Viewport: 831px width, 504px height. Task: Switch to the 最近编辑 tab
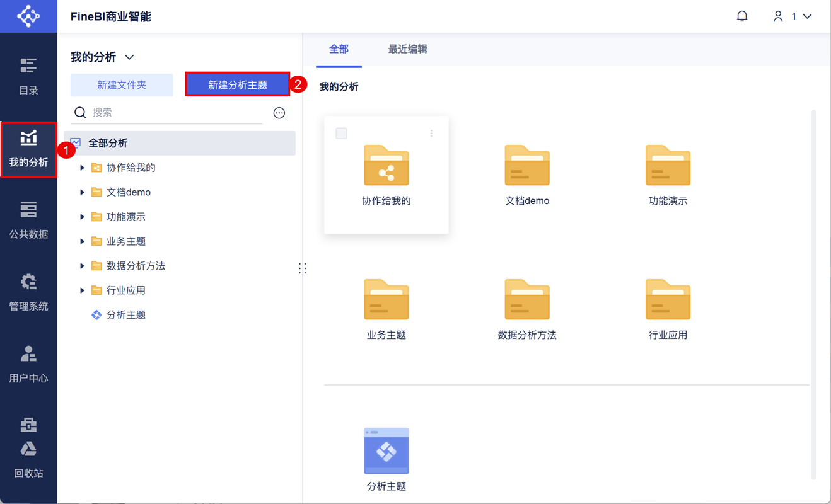pos(407,47)
